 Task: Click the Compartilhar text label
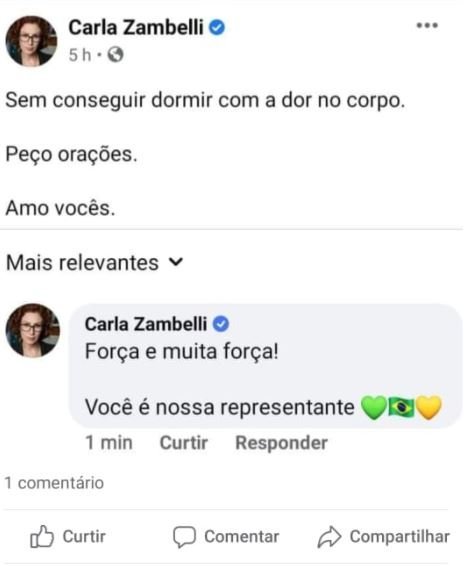click(400, 537)
